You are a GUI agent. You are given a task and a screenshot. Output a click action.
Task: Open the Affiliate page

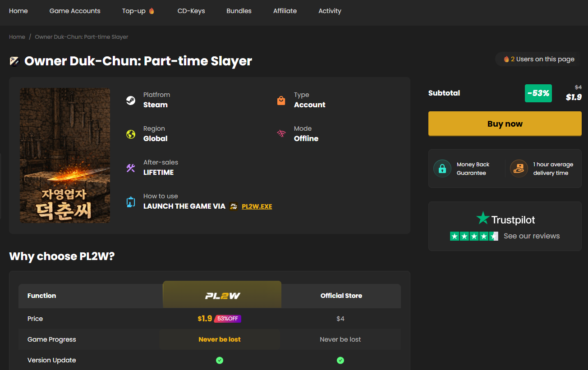[285, 11]
